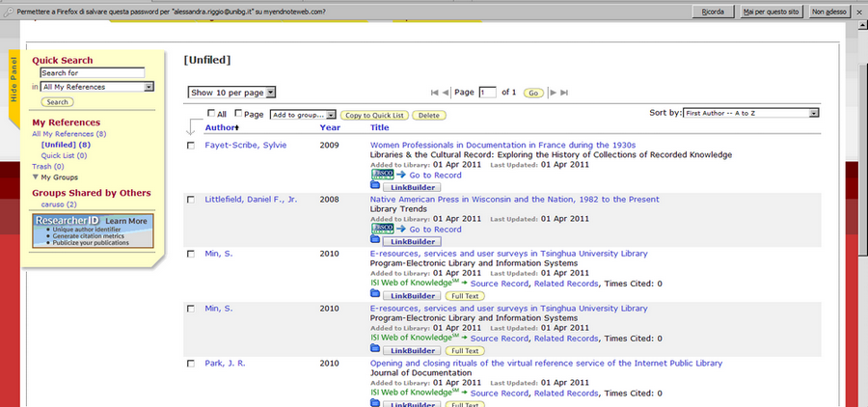Open 'All My References (8)' in sidebar

point(68,134)
